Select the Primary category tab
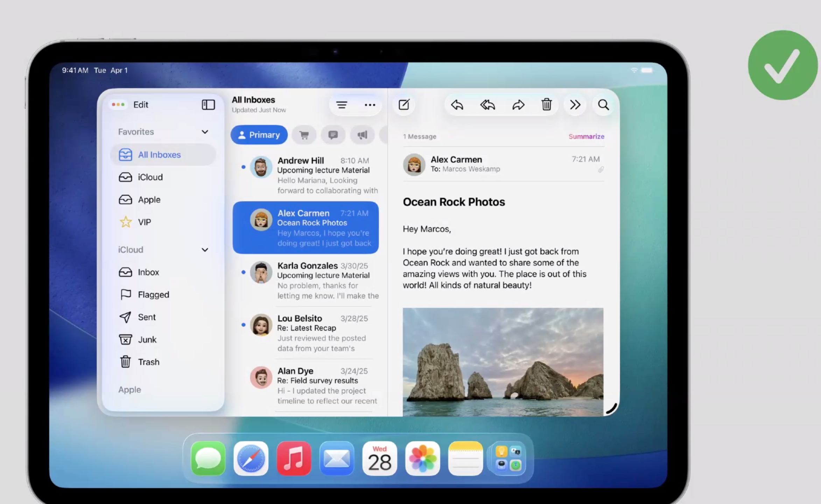 tap(259, 135)
